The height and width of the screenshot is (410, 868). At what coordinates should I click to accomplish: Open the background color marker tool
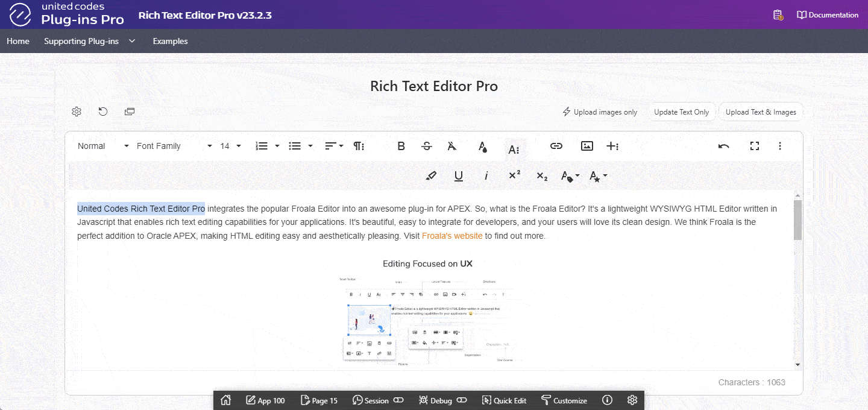431,175
